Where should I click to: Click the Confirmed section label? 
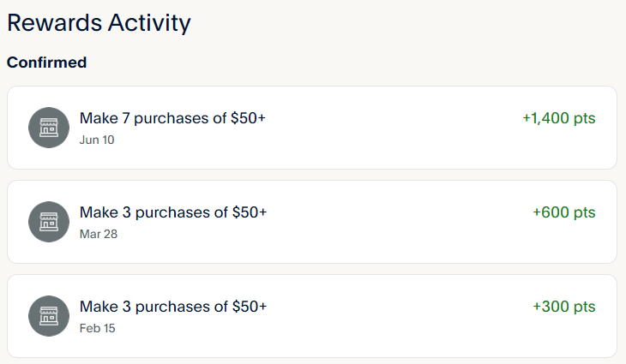coord(46,63)
